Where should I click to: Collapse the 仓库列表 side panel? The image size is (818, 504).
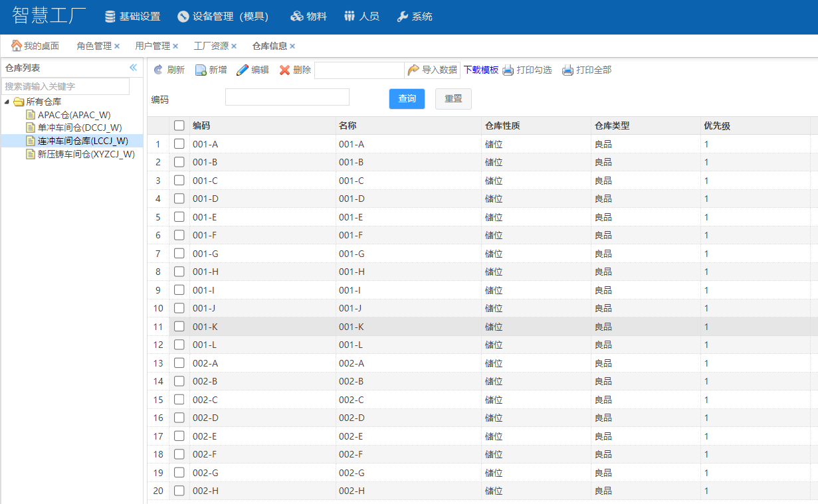click(133, 68)
